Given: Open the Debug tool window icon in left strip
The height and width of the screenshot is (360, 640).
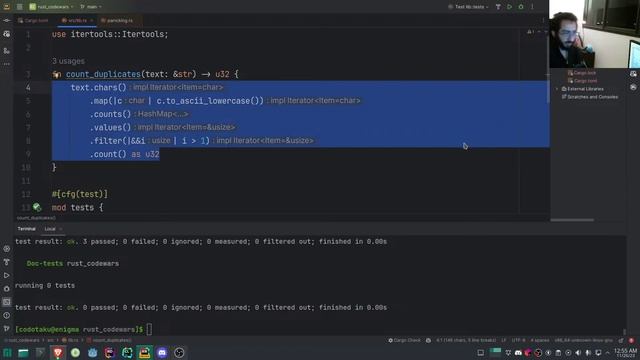Looking at the screenshot, I should [7, 289].
